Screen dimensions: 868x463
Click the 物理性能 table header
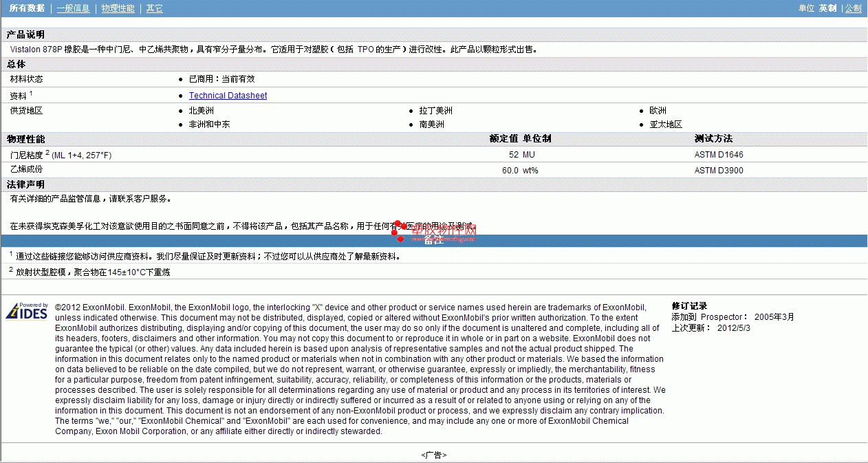(x=25, y=139)
